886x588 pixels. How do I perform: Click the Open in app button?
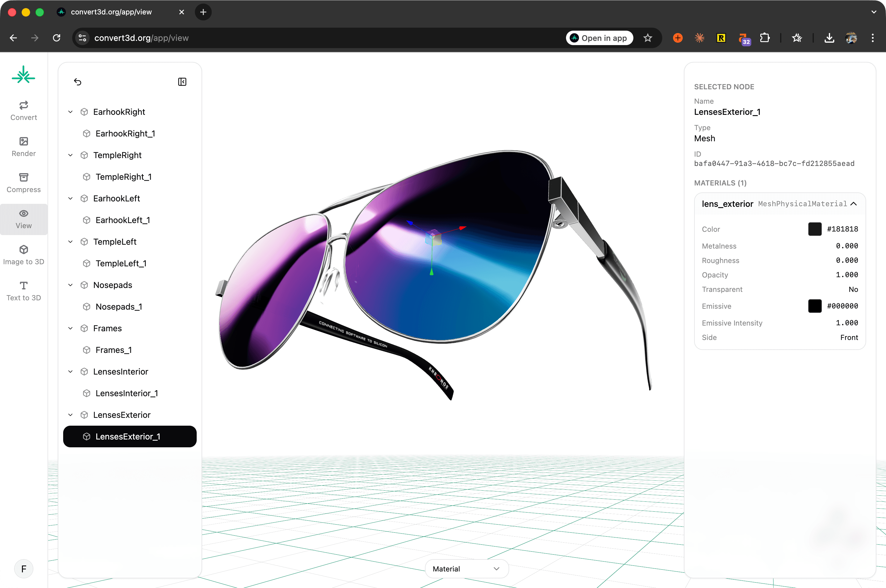pyautogui.click(x=599, y=38)
